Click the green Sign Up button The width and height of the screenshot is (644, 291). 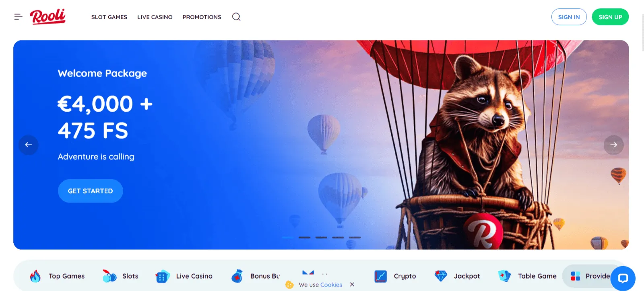610,17
